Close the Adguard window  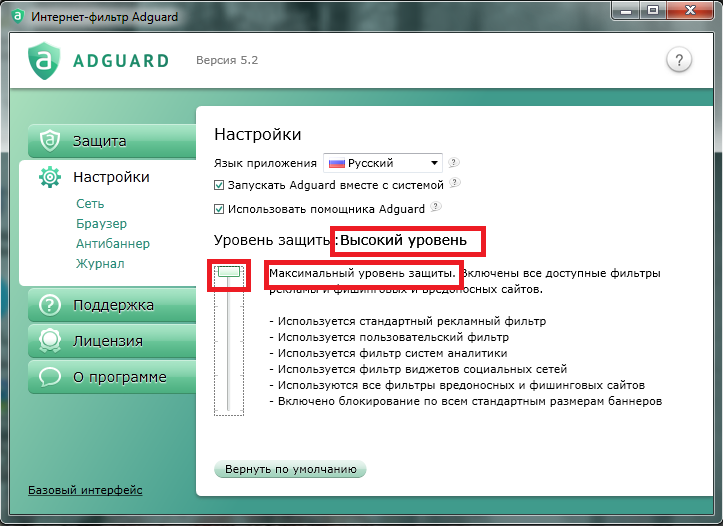[x=690, y=11]
